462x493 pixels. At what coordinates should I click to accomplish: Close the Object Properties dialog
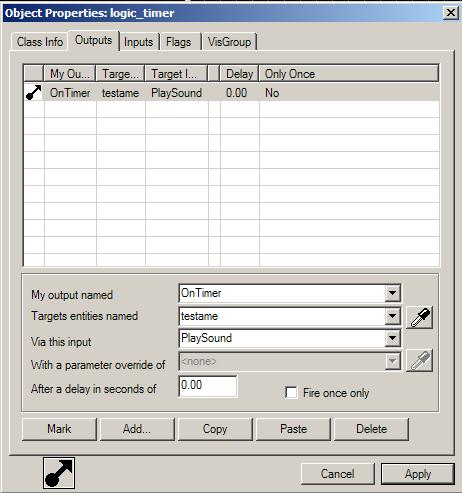click(x=451, y=13)
